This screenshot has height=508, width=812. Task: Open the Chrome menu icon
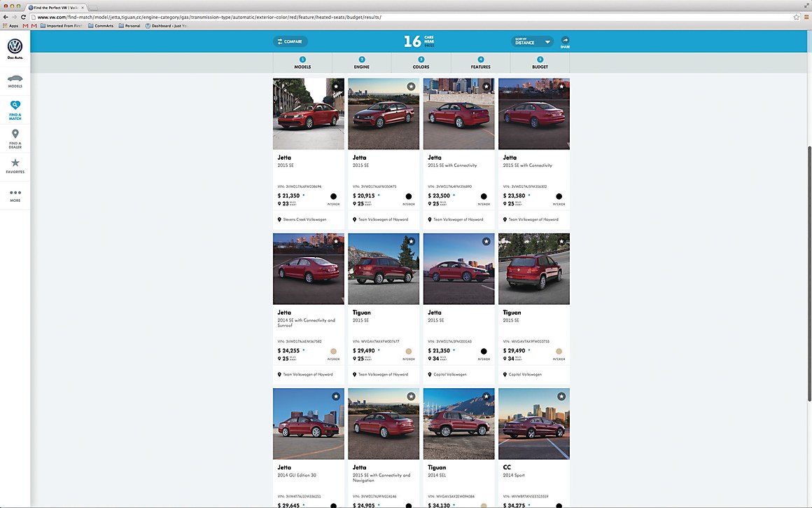(806, 17)
